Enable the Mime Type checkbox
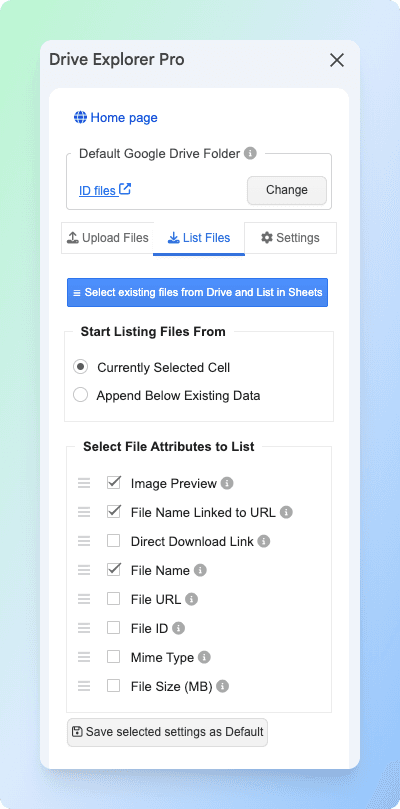Viewport: 400px width, 809px height. tap(114, 657)
